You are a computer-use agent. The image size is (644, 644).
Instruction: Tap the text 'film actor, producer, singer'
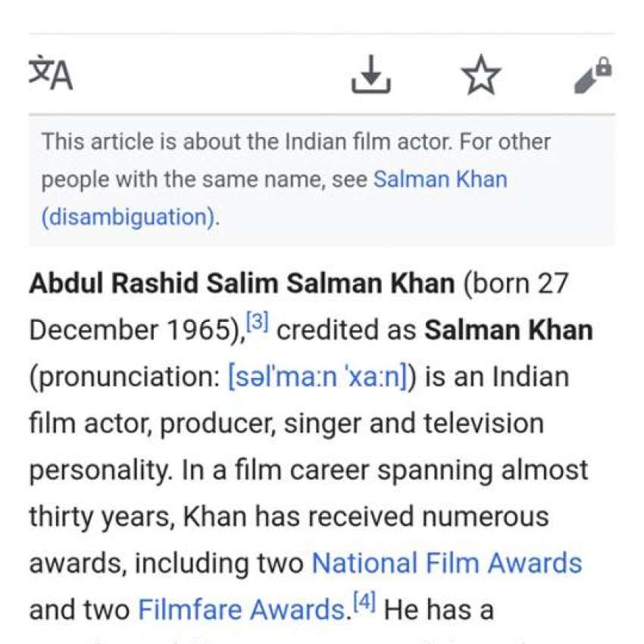pos(195,424)
